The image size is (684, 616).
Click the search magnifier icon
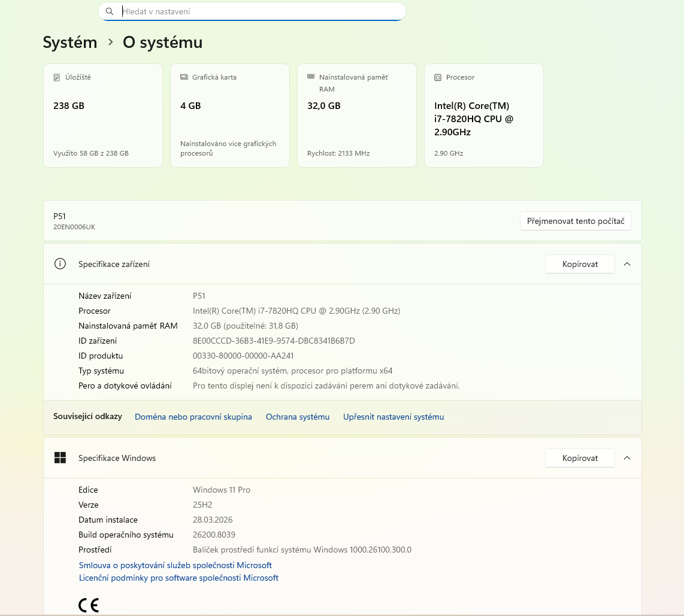pos(109,11)
